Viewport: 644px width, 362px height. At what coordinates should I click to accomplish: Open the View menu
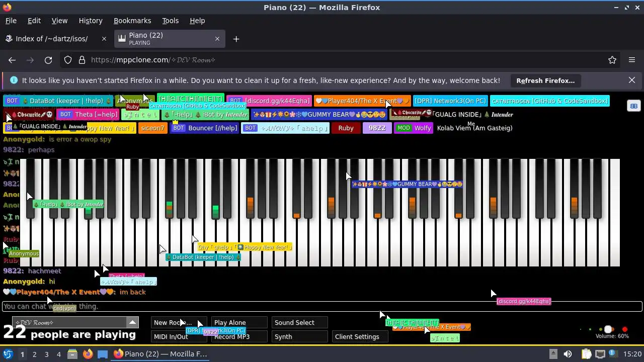tap(59, 21)
